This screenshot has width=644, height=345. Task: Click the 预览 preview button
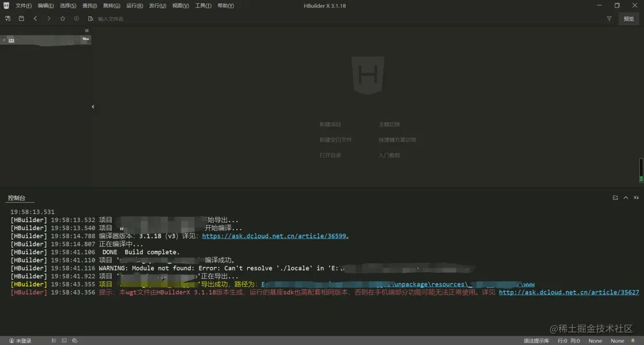629,19
